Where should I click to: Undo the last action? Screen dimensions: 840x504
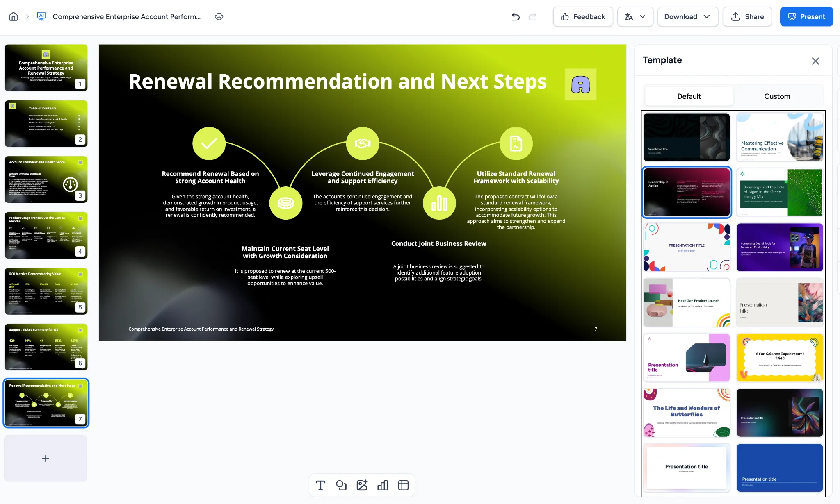(x=516, y=16)
